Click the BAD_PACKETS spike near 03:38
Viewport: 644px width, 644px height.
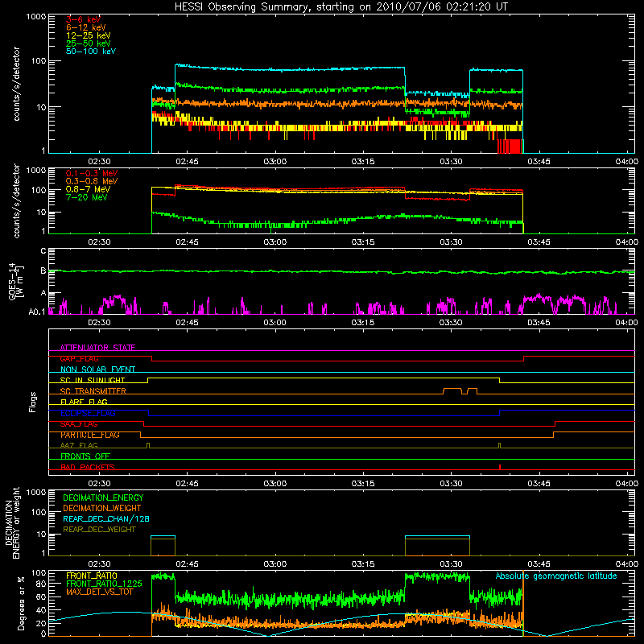pos(499,467)
